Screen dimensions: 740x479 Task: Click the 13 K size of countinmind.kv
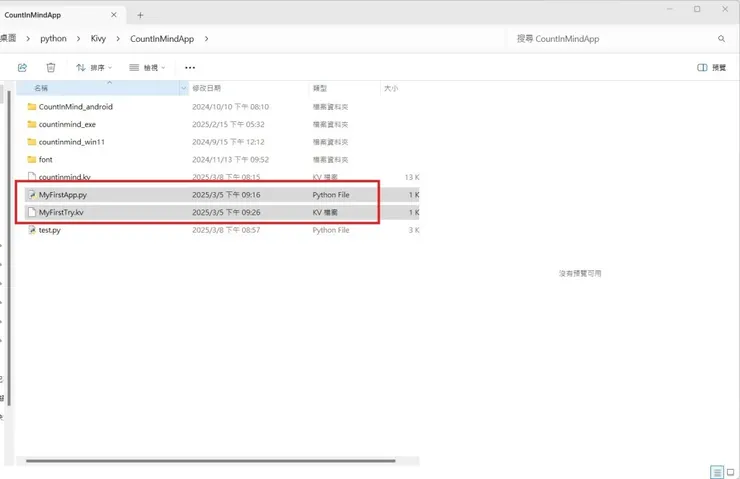[412, 177]
